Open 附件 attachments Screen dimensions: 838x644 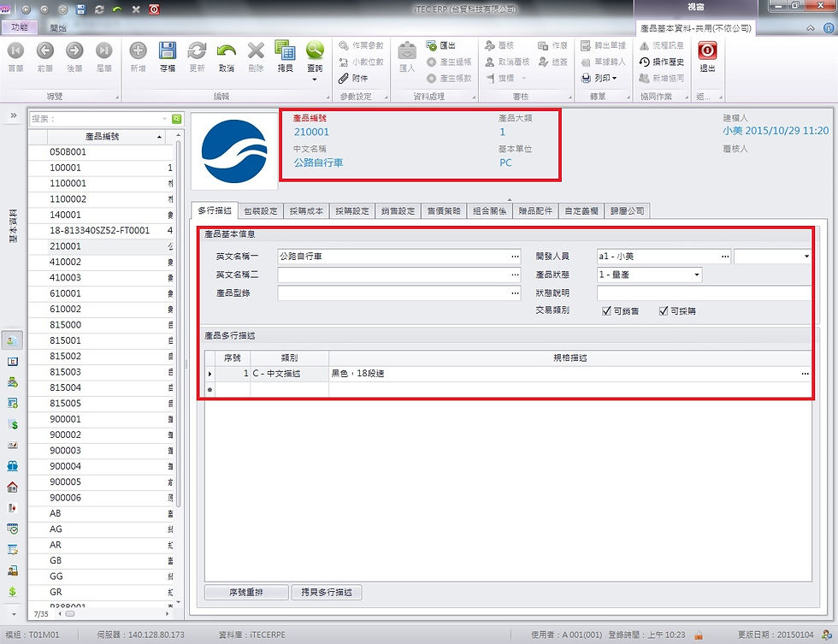click(x=353, y=78)
